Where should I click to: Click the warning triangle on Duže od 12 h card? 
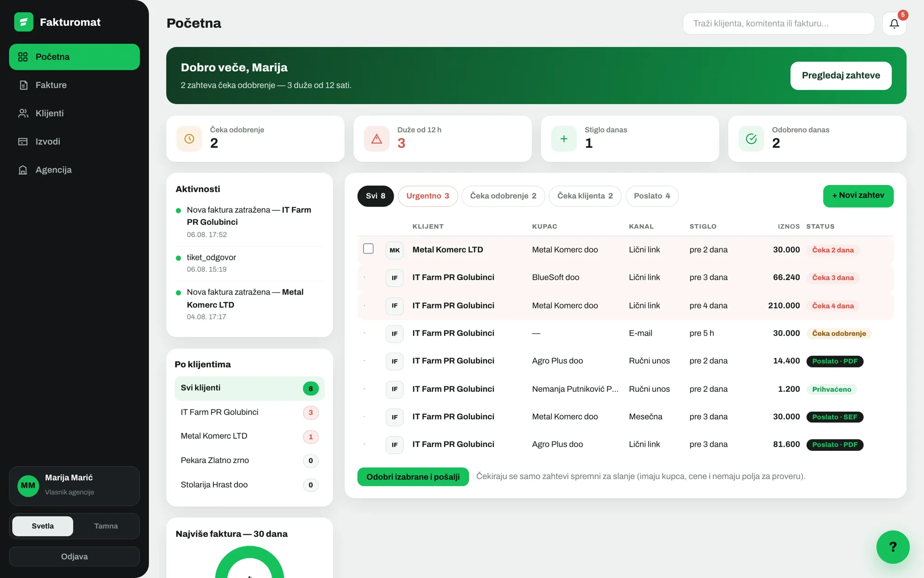click(x=377, y=139)
